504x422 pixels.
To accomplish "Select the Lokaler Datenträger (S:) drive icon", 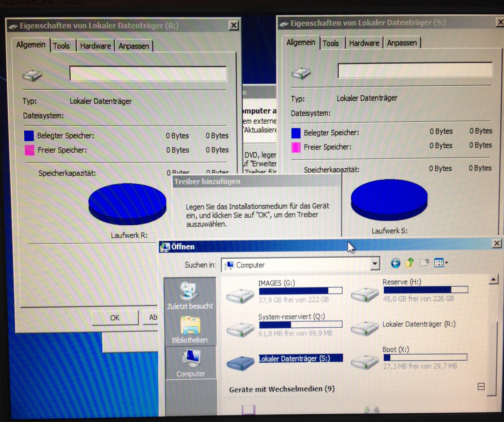I will click(240, 363).
